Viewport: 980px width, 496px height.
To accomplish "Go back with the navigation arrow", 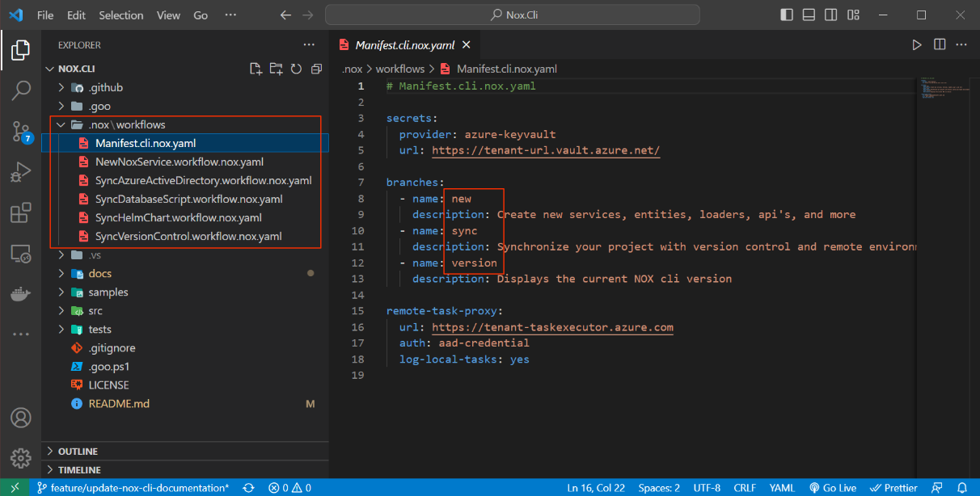I will (x=285, y=15).
